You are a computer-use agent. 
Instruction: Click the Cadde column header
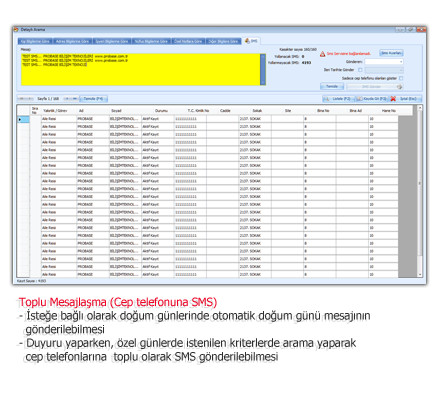tap(225, 111)
